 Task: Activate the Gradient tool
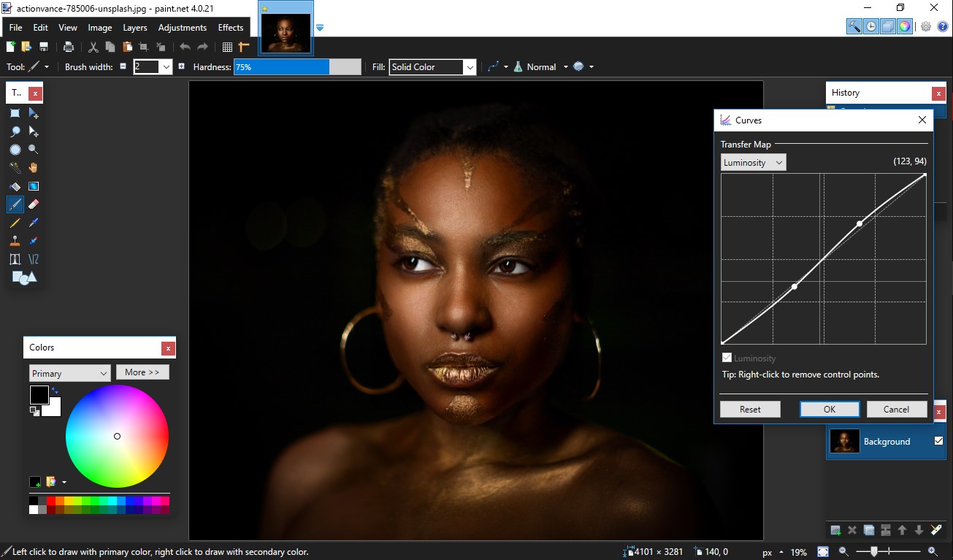coord(34,186)
